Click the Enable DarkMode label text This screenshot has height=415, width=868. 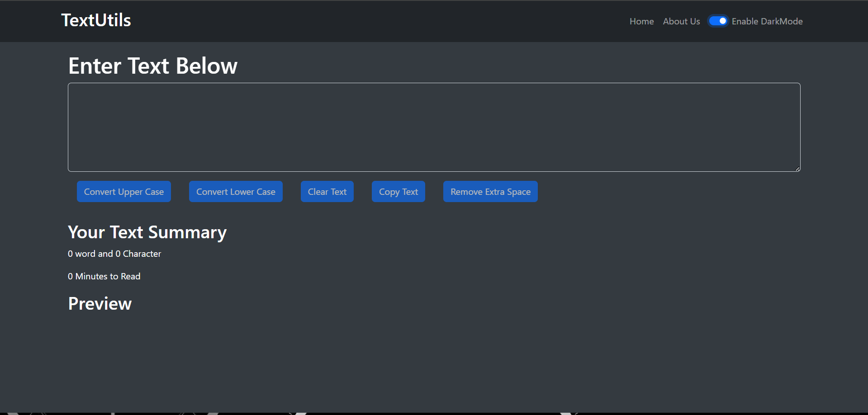click(767, 21)
